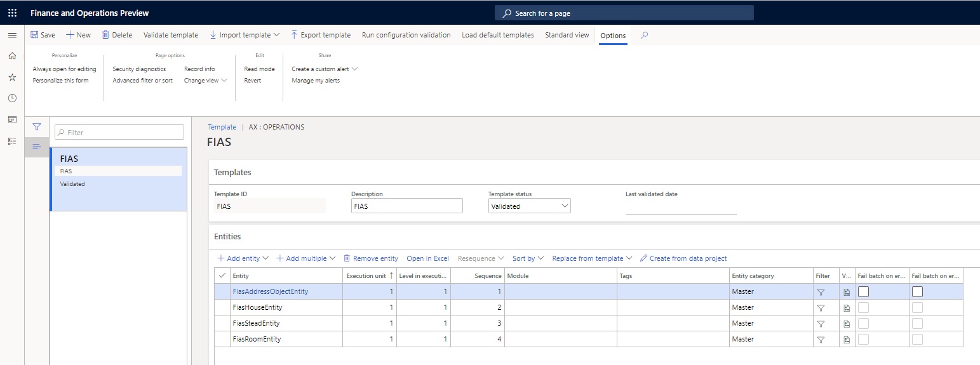Create from data project
This screenshot has height=365, width=980.
coord(683,258)
